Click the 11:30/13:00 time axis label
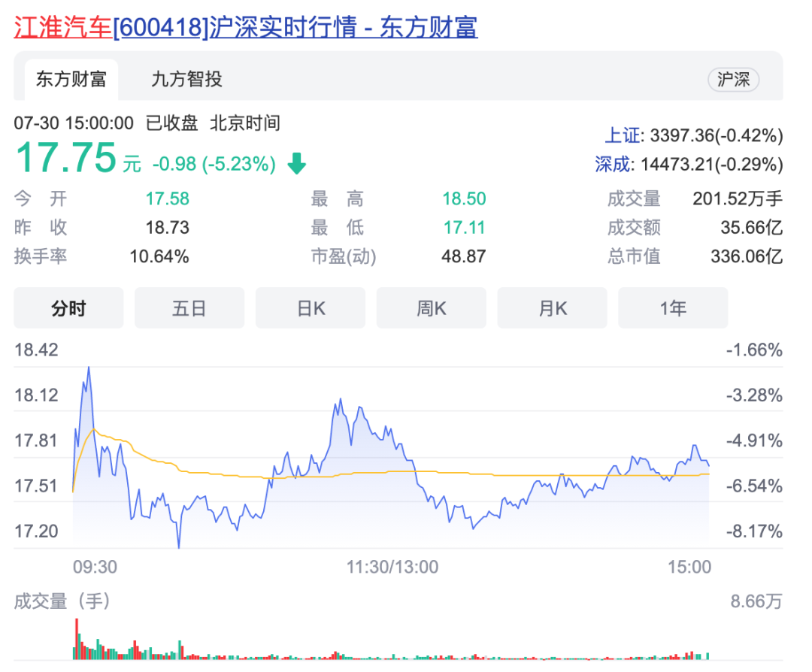 pos(392,567)
